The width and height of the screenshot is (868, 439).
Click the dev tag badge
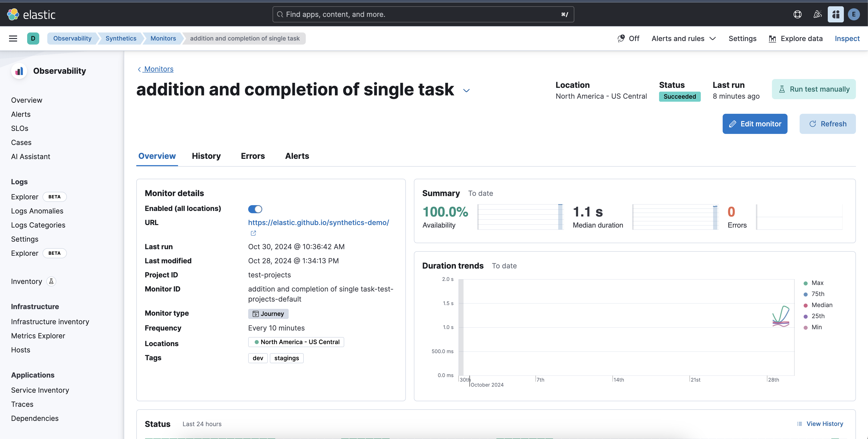pos(258,358)
